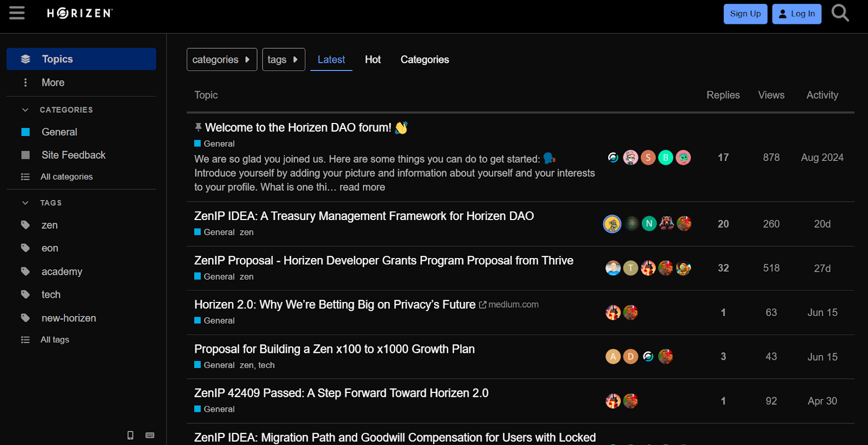Click tech tag under Growth Plan topic
Image resolution: width=868 pixels, height=445 pixels.
[x=266, y=365]
